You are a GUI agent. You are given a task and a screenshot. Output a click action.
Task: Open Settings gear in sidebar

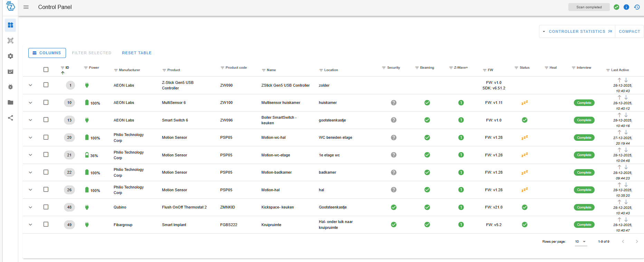click(x=10, y=56)
